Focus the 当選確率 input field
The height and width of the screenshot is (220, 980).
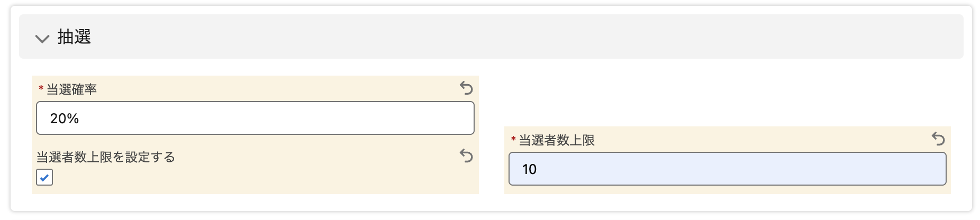point(255,118)
